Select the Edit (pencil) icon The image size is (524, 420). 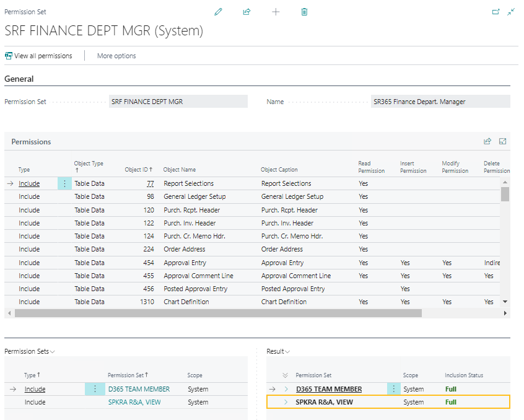click(x=218, y=11)
